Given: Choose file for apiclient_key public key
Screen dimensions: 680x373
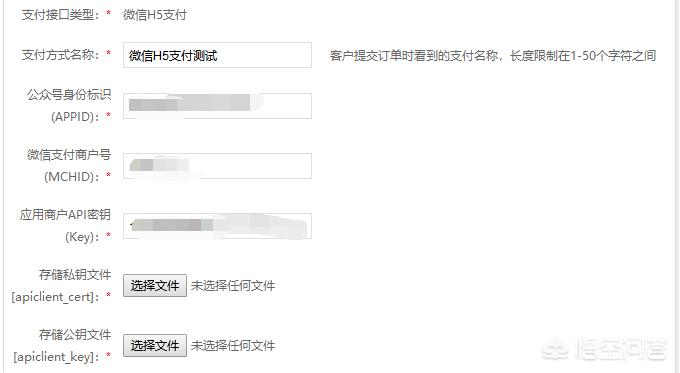Looking at the screenshot, I should [155, 346].
